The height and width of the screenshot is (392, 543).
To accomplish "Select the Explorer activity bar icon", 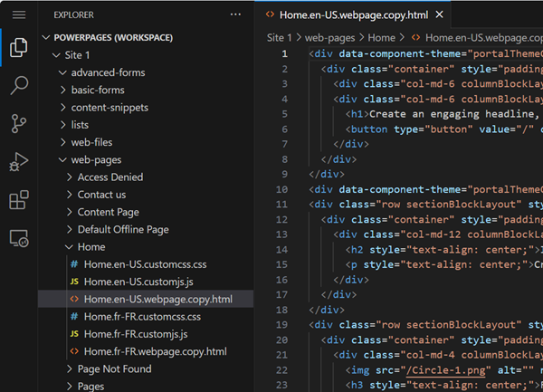I will 18,48.
